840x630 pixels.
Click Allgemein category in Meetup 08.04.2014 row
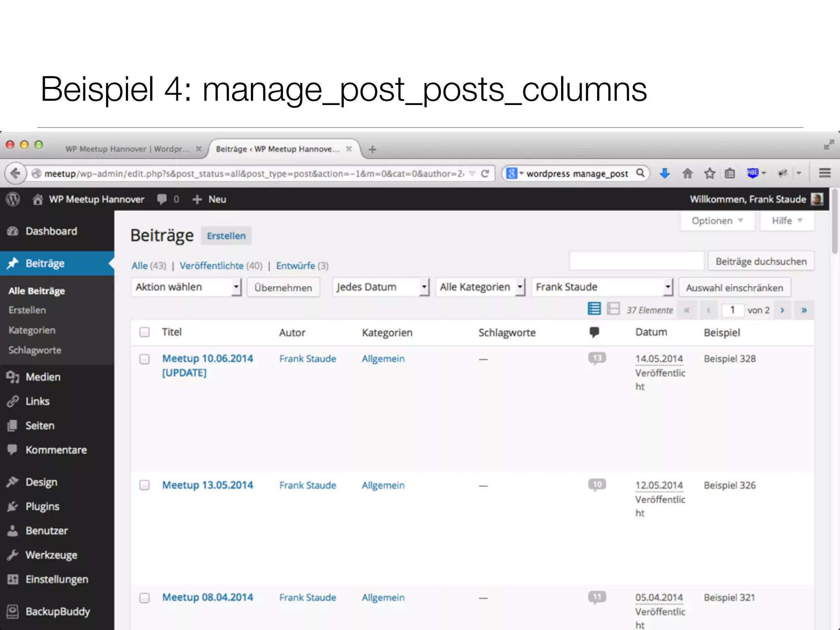point(383,598)
